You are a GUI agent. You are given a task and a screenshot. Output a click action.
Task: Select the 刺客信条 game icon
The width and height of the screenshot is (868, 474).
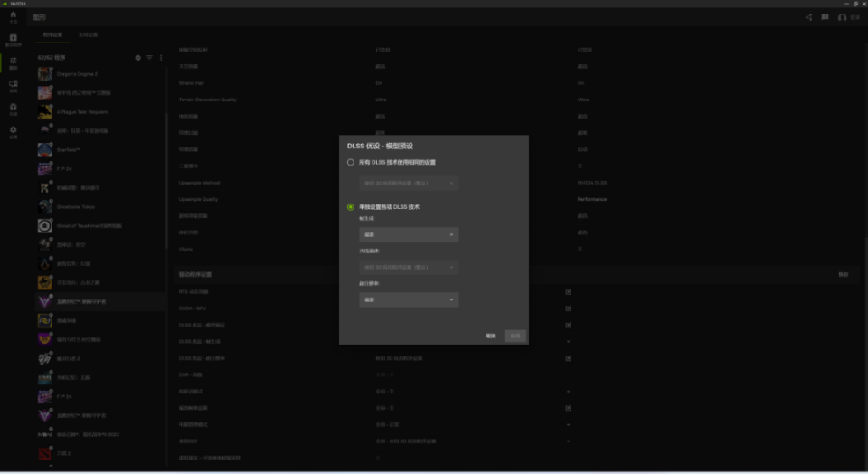(x=45, y=263)
